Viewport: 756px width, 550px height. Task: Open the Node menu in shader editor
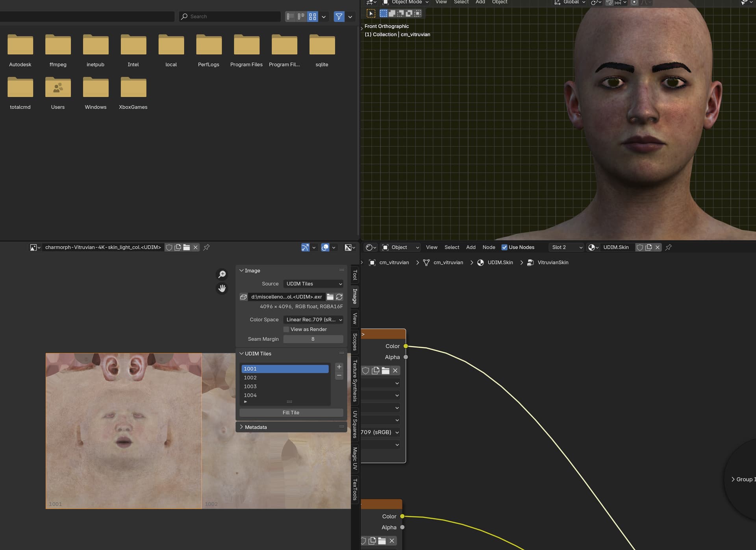489,247
